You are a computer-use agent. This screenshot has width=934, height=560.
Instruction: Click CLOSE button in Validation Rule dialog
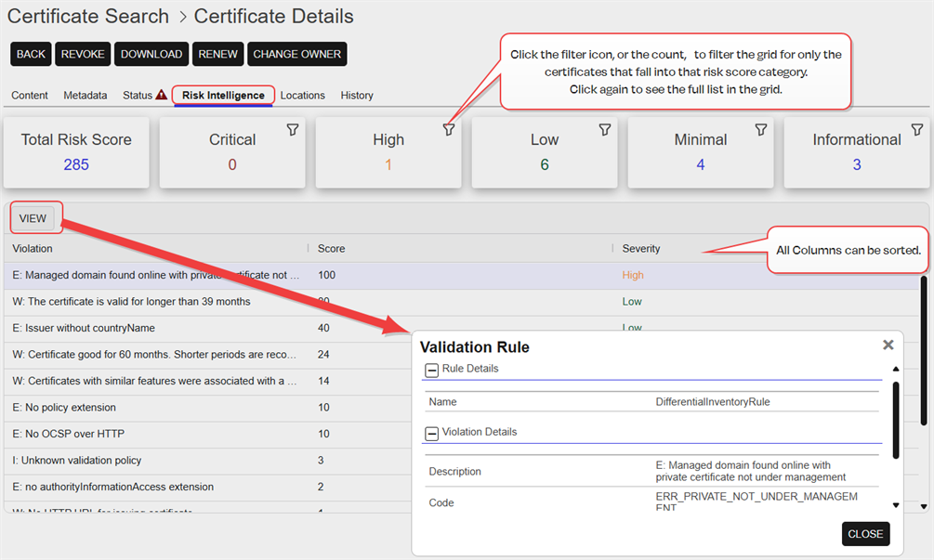tap(865, 534)
